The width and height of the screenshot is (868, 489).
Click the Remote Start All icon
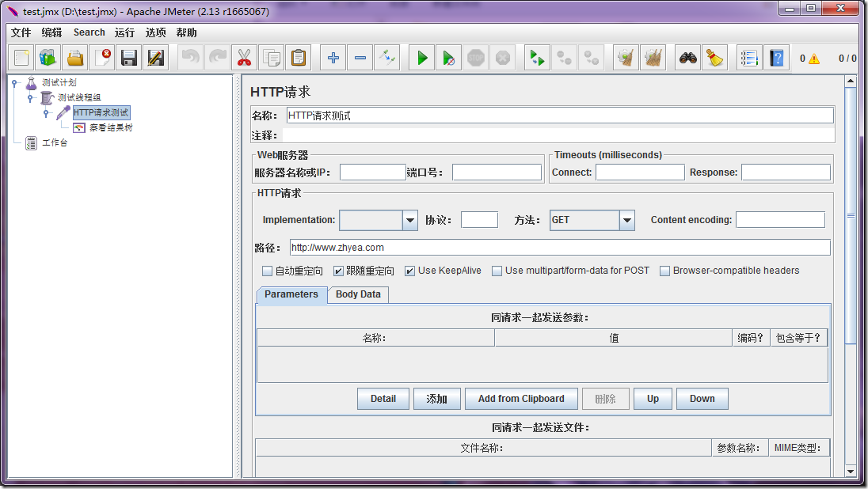[537, 58]
